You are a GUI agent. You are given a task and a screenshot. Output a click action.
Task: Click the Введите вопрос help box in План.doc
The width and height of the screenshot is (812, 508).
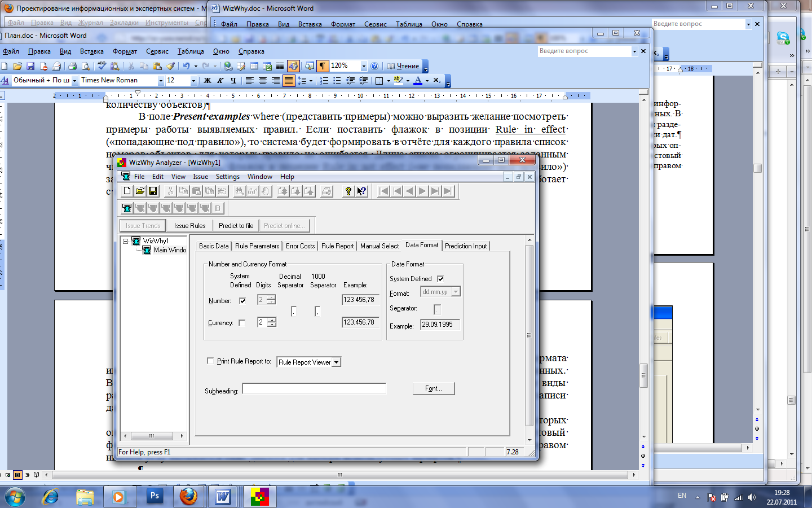click(584, 51)
